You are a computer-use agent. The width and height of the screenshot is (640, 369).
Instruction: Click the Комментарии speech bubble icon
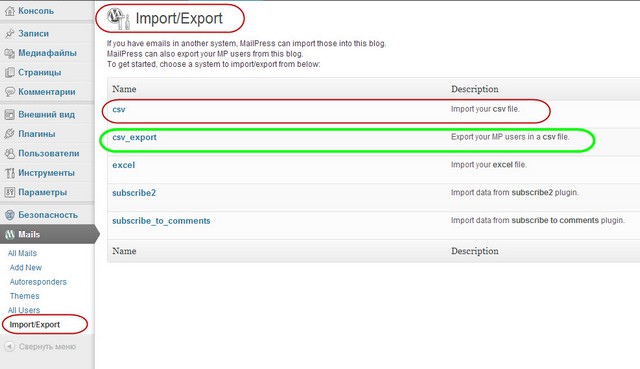9,92
